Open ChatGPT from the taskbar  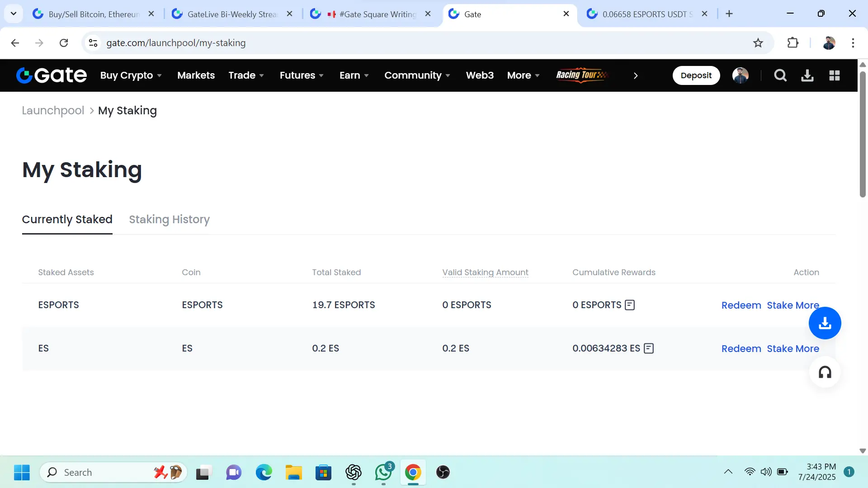point(354,473)
